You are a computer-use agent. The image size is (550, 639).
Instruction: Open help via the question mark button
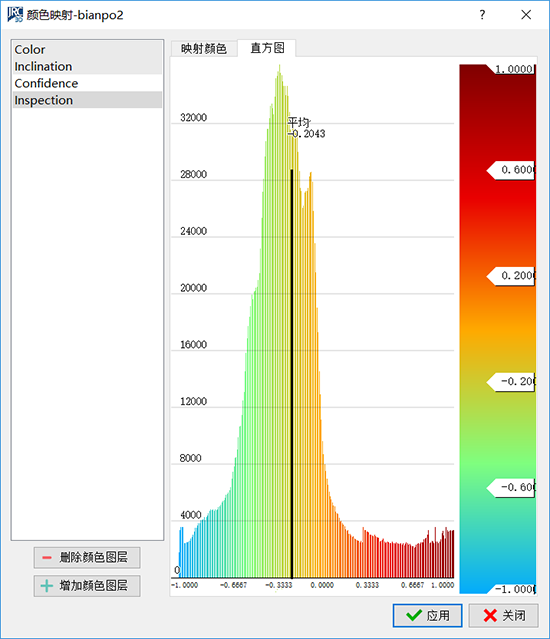(482, 15)
